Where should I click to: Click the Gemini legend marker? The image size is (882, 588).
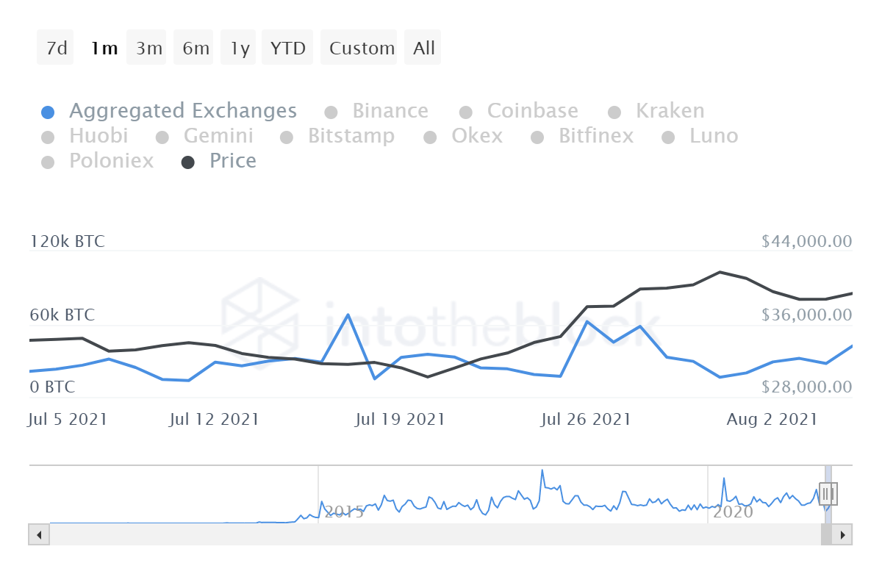click(x=162, y=137)
